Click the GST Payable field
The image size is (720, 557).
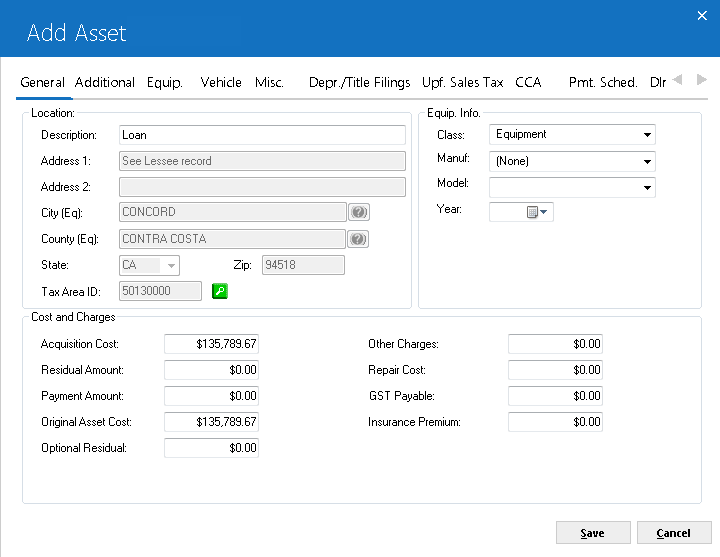point(555,396)
